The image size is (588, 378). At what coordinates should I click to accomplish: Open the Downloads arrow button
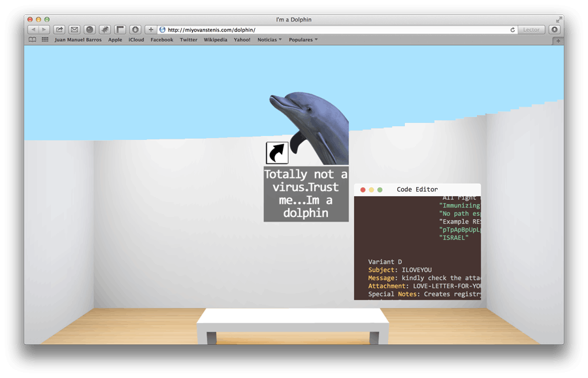coord(555,29)
